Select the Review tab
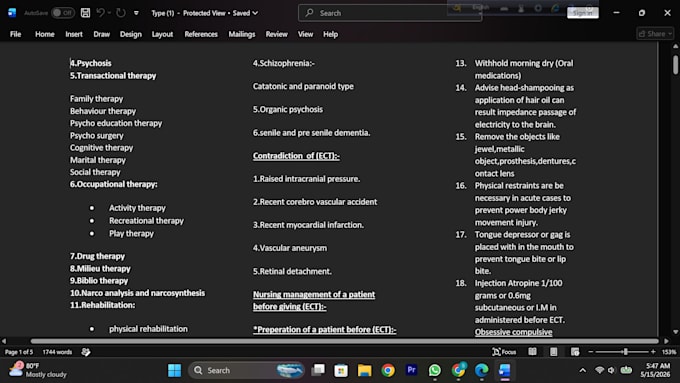 pos(276,34)
